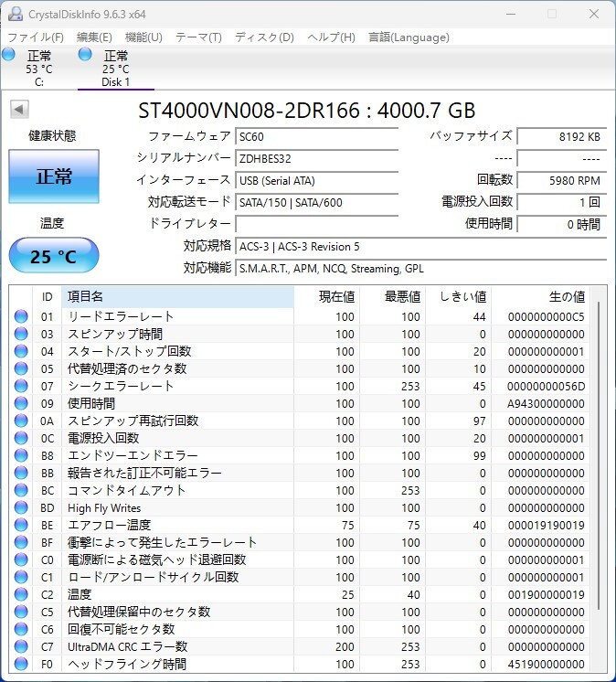Open the ファイル(F) menu
The image size is (616, 682).
coord(36,37)
